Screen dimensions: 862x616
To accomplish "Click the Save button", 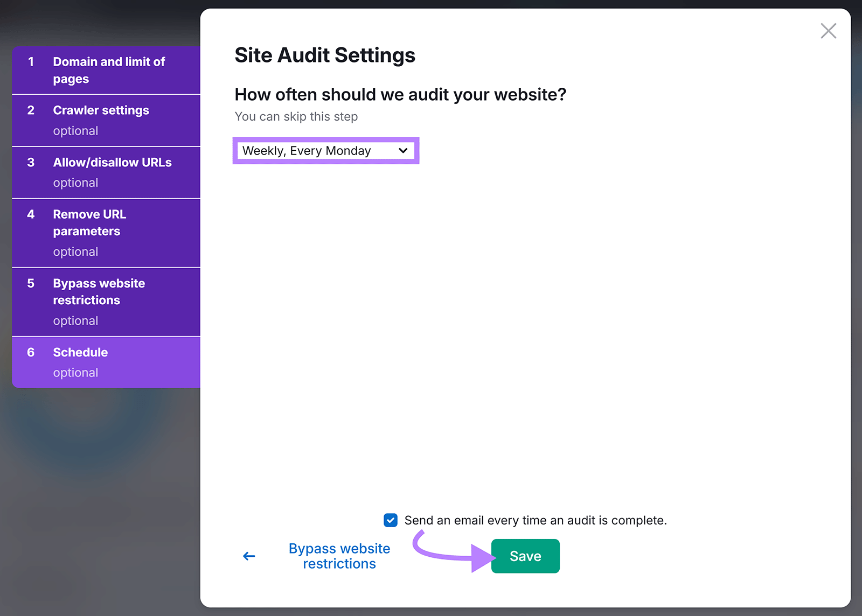I will coord(525,556).
